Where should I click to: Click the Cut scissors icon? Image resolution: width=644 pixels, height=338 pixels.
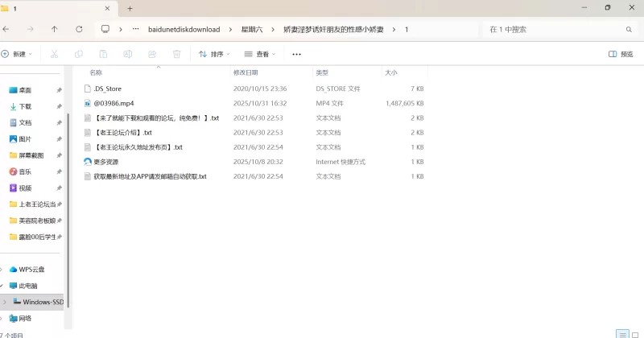[x=54, y=54]
